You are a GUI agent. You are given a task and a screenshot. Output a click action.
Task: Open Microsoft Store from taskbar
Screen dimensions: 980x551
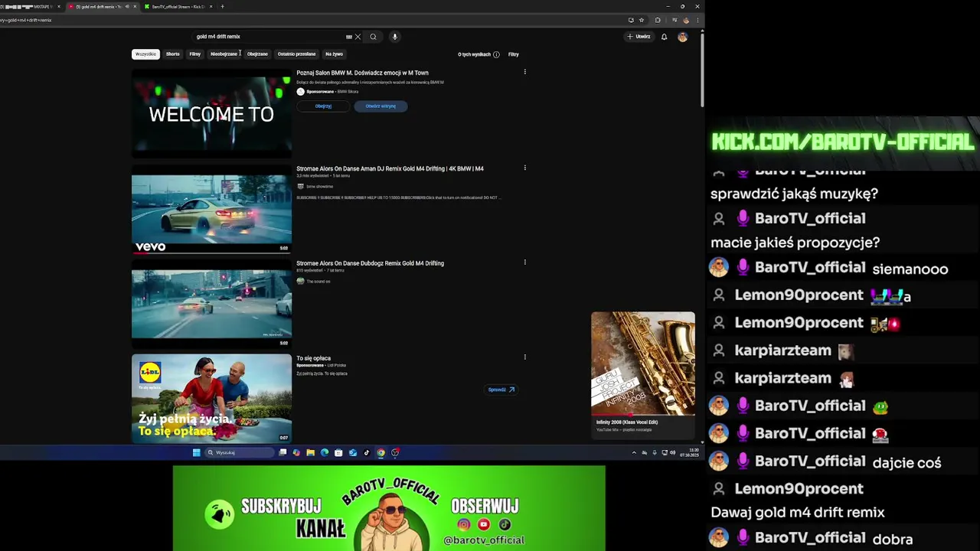338,452
